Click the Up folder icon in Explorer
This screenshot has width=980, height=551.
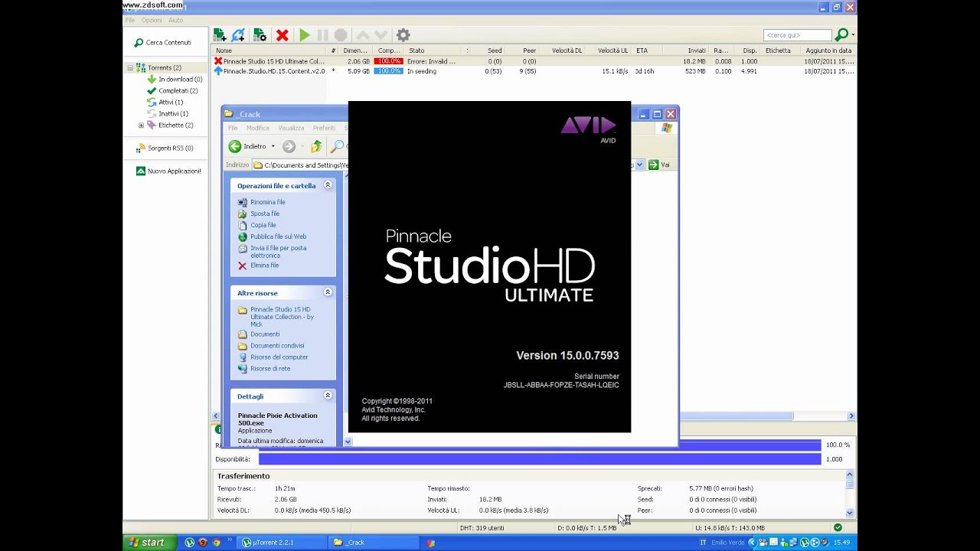(x=316, y=146)
